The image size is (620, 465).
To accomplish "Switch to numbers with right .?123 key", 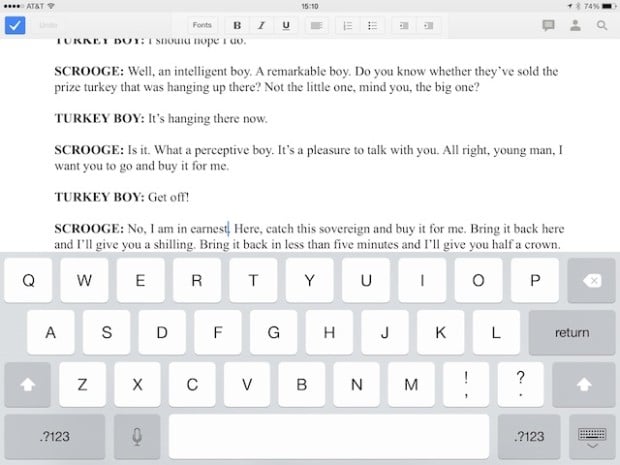I will (529, 437).
